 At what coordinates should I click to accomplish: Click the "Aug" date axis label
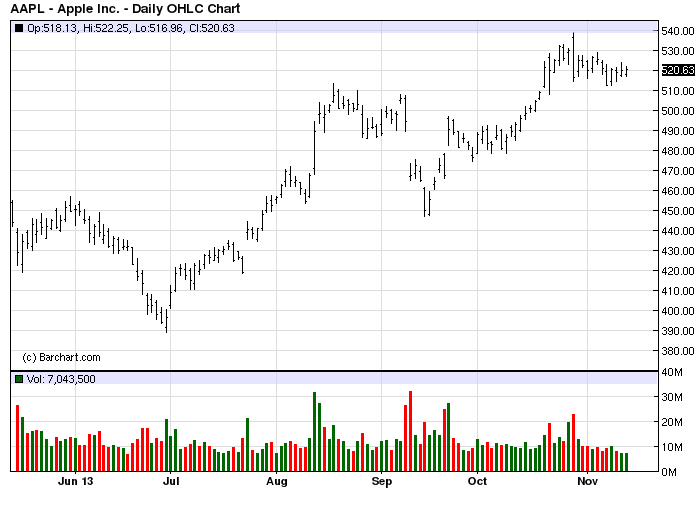click(277, 481)
